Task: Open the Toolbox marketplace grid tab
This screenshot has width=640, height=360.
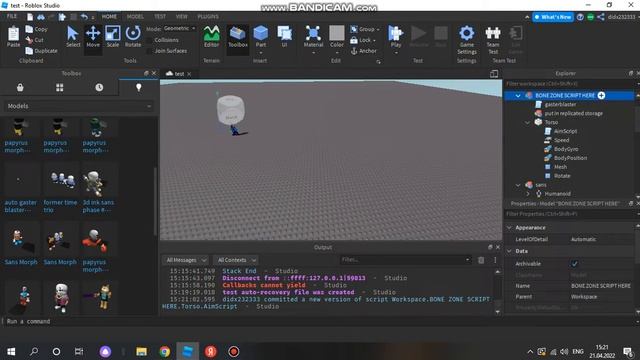Action: [x=60, y=87]
